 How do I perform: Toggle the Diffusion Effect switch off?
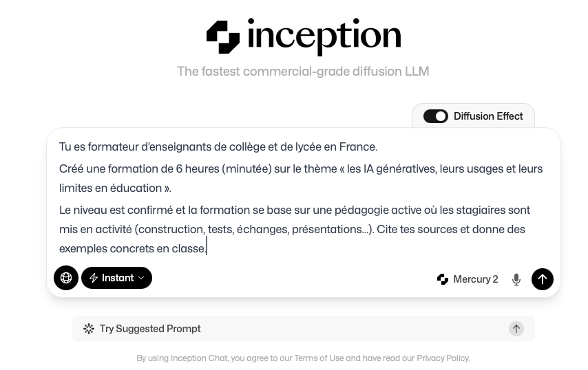pos(435,116)
